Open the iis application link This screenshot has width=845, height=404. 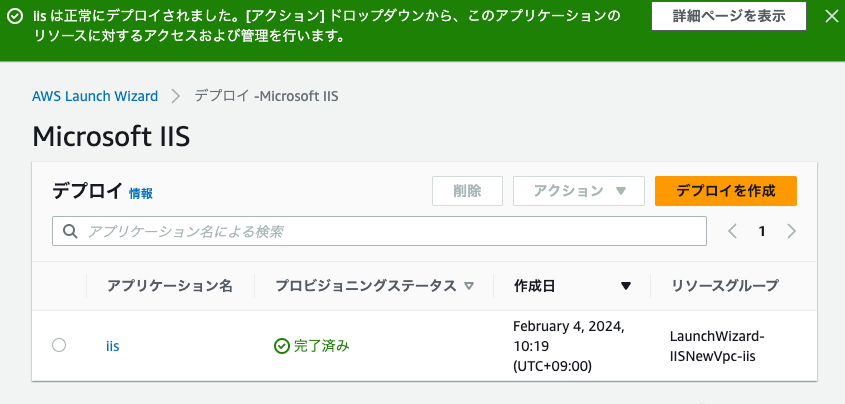point(112,346)
